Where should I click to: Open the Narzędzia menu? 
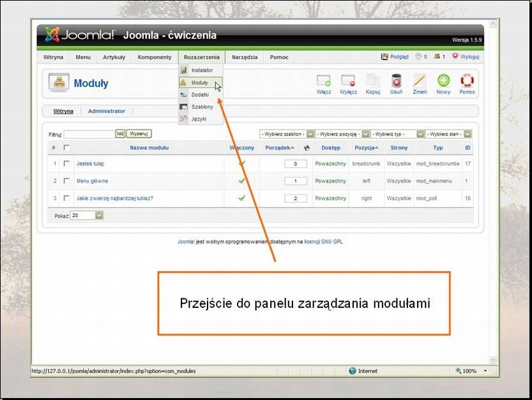pos(245,57)
